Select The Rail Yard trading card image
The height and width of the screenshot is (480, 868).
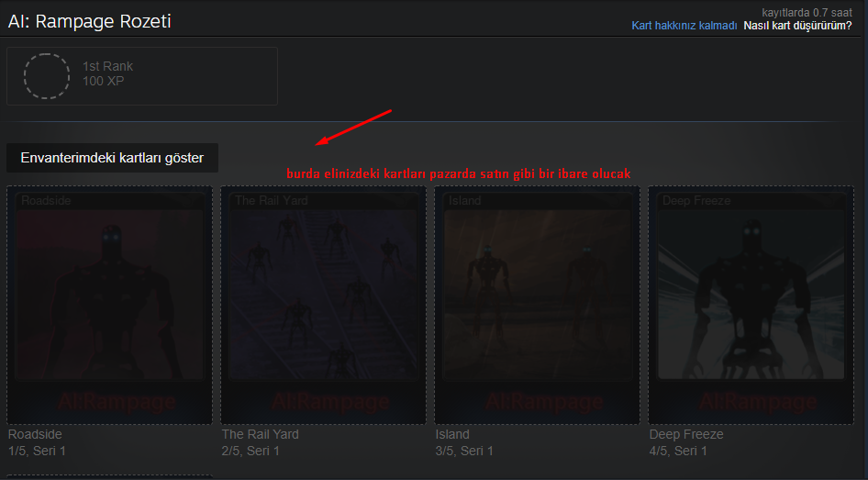323,305
